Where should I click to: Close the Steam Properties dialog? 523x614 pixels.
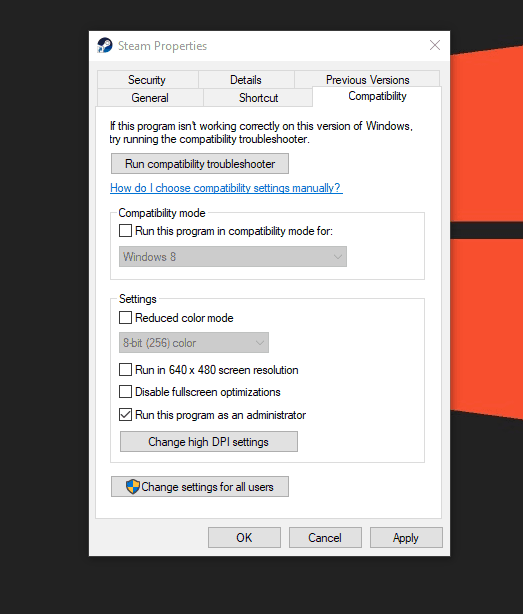click(x=435, y=45)
